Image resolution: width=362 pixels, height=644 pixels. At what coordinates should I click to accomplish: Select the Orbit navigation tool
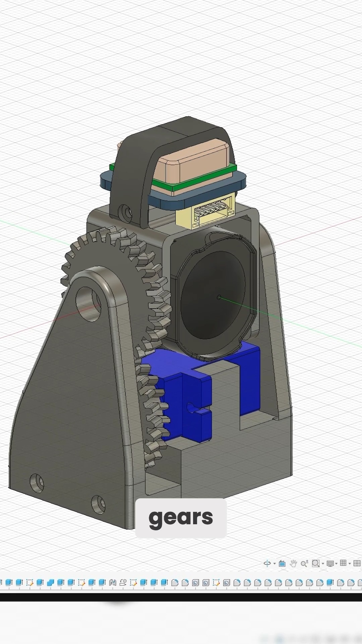point(267,563)
